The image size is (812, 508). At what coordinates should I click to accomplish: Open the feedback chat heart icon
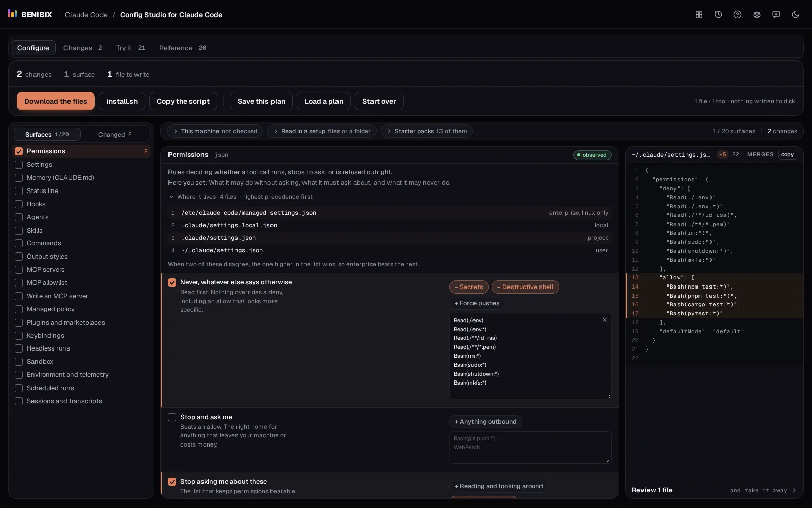tap(776, 15)
